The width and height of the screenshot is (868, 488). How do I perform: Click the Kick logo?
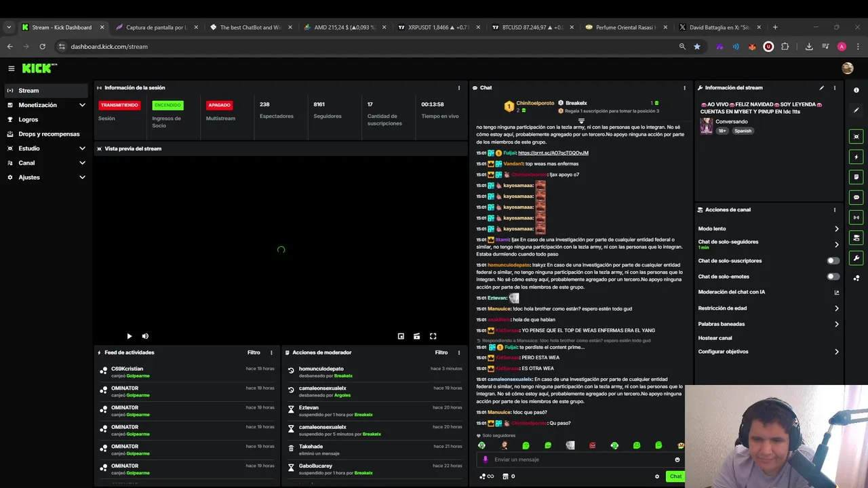pyautogui.click(x=39, y=68)
